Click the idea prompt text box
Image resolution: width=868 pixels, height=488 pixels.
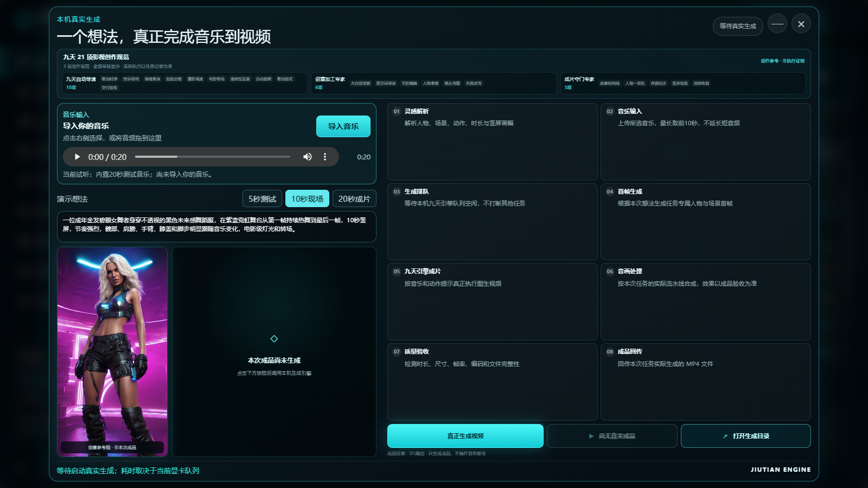[216, 227]
